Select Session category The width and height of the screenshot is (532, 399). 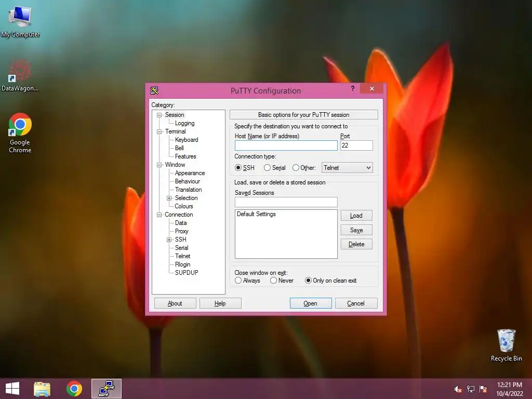(175, 115)
